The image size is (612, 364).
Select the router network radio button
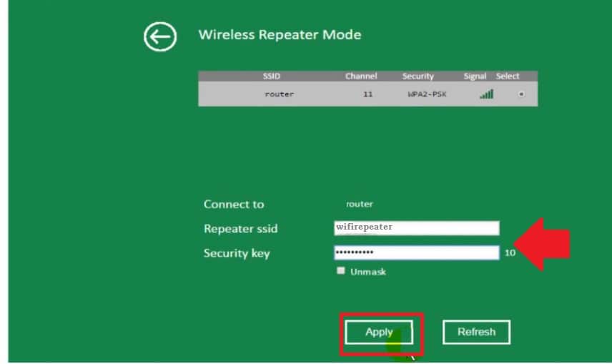point(521,94)
